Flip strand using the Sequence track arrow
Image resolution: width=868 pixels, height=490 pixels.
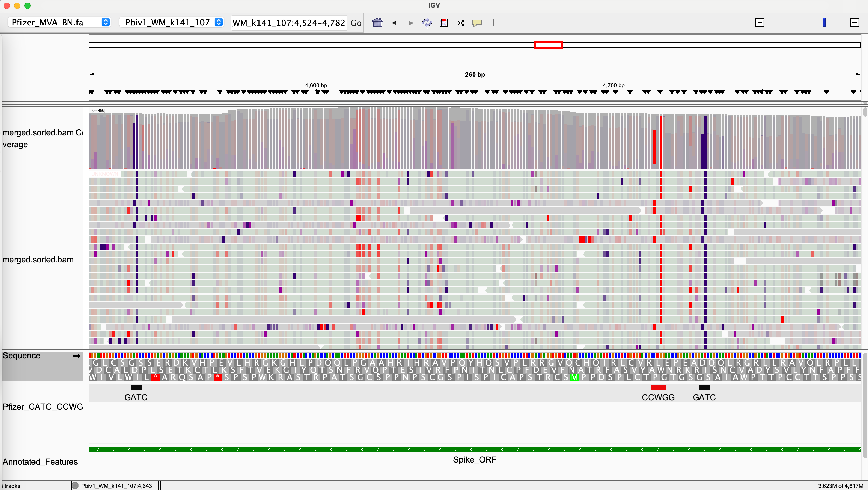coord(76,355)
